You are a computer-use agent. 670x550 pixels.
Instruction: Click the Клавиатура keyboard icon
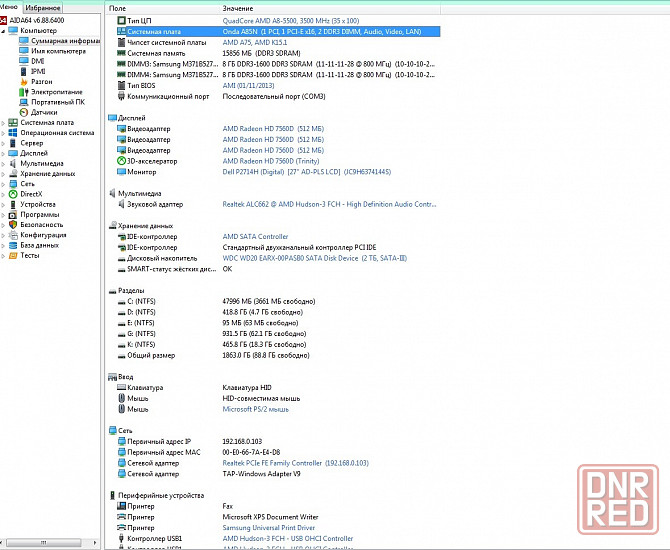(x=121, y=388)
